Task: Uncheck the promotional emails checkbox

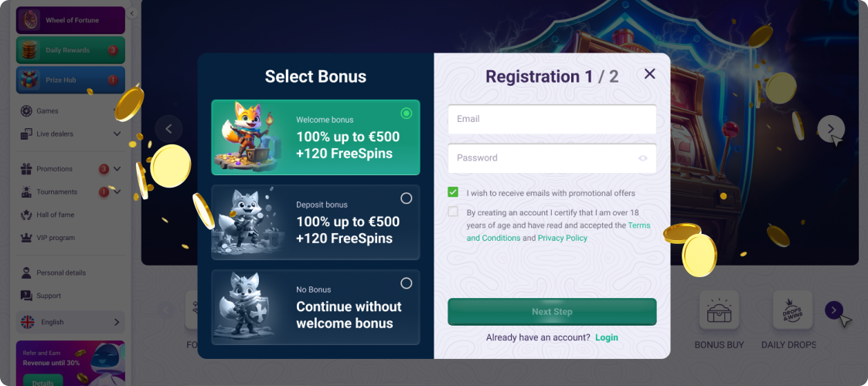Action: [453, 192]
